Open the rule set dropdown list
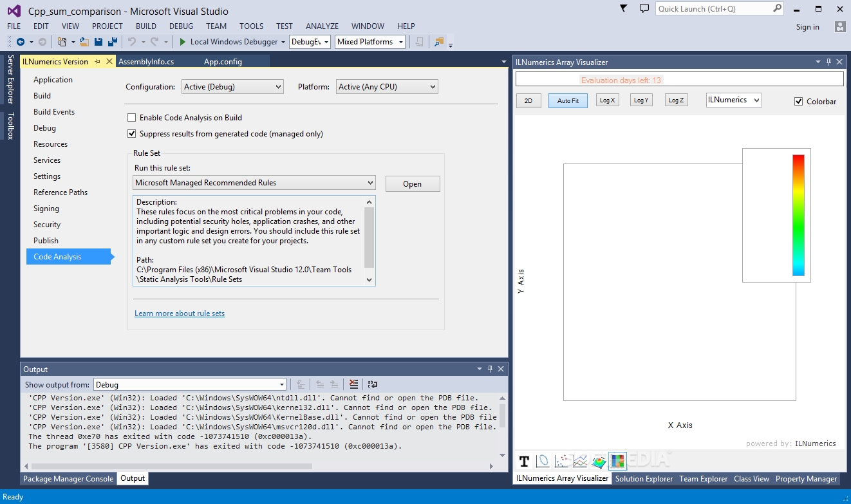The width and height of the screenshot is (851, 504). pyautogui.click(x=254, y=183)
